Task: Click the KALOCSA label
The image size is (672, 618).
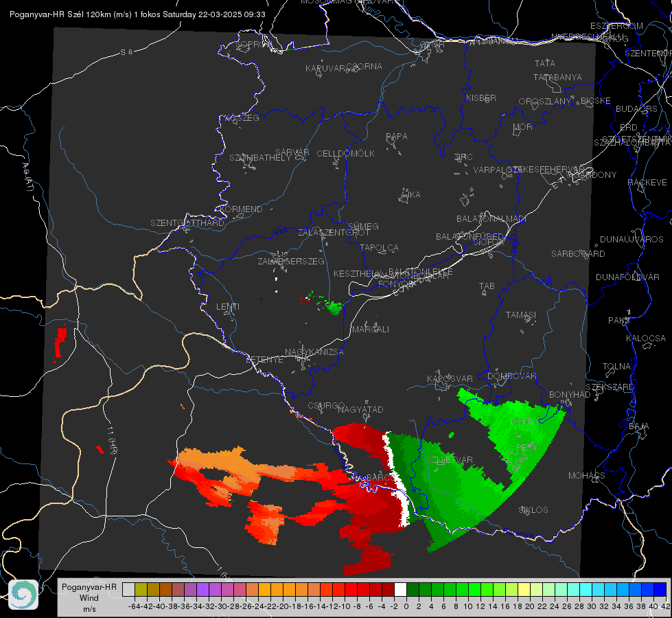Action: pyautogui.click(x=646, y=338)
